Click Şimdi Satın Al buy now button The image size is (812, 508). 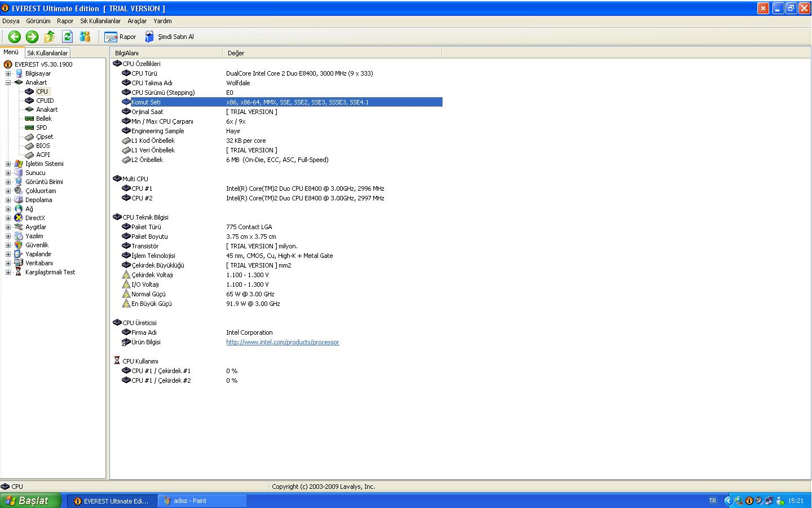point(169,37)
